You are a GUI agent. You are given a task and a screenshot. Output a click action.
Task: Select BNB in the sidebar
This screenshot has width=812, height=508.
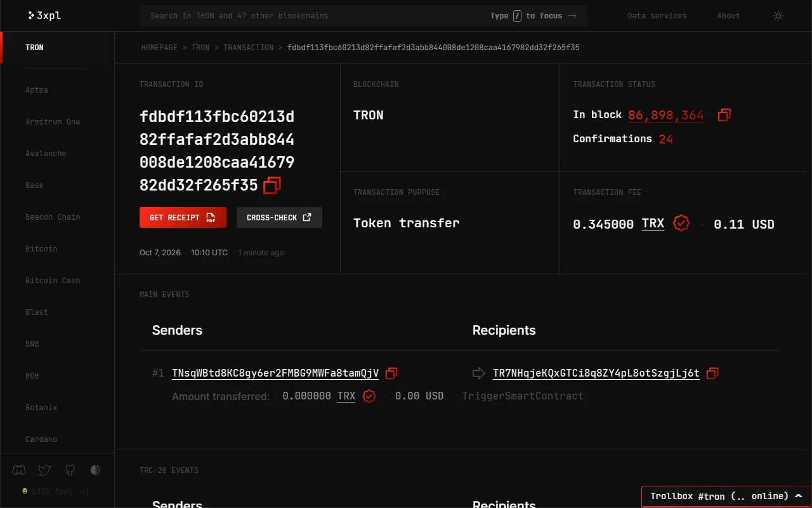pos(32,344)
